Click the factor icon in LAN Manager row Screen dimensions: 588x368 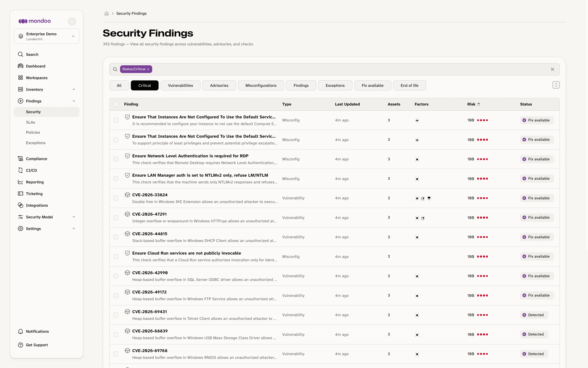pyautogui.click(x=417, y=179)
